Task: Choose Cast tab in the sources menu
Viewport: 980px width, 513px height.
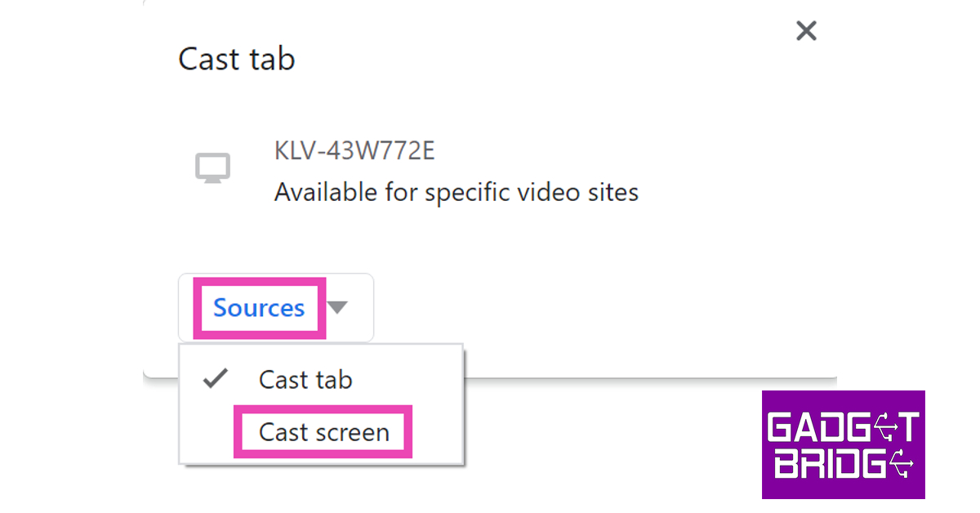Action: [x=305, y=380]
